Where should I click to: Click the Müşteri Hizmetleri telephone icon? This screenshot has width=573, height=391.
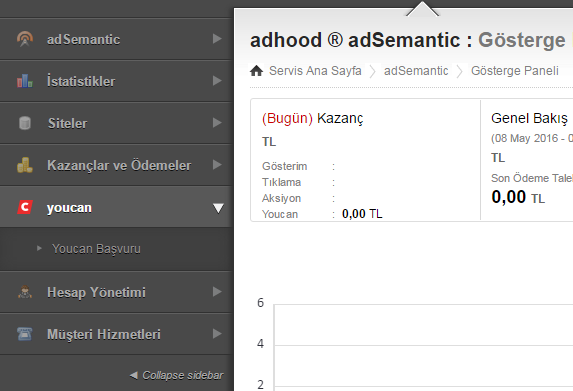[x=25, y=334]
